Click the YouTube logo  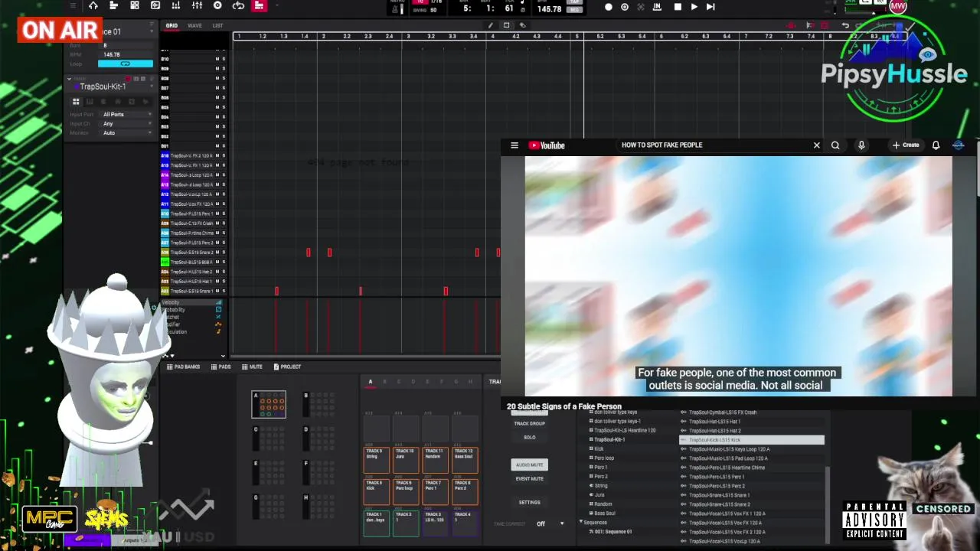point(547,145)
